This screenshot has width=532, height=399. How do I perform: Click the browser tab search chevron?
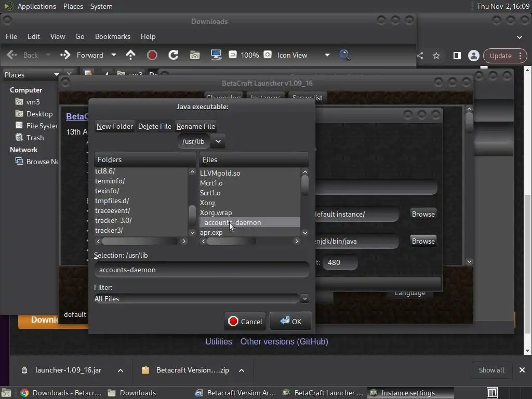[x=520, y=37]
